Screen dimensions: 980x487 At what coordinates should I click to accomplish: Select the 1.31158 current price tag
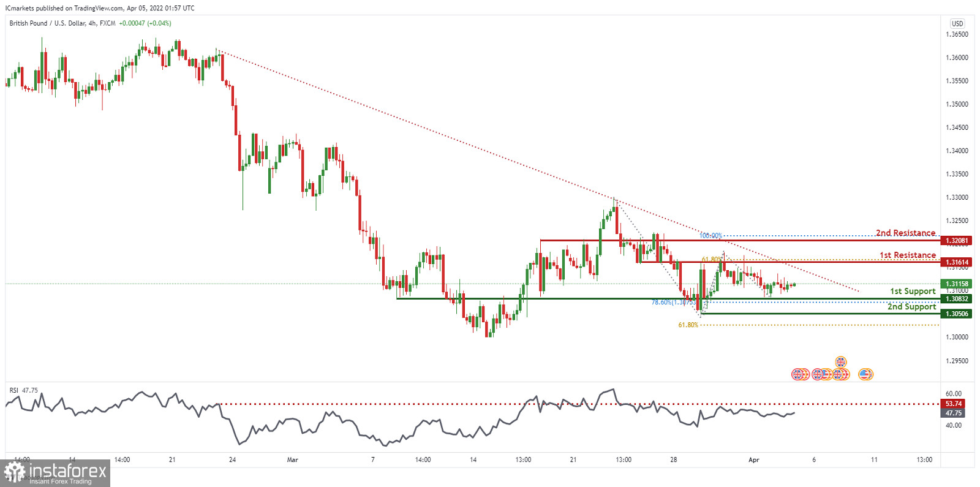[957, 284]
